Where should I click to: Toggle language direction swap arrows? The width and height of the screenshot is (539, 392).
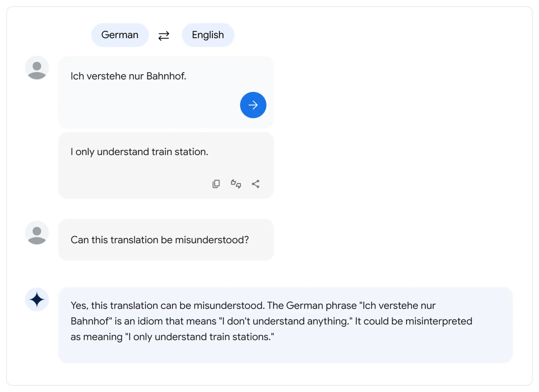(x=164, y=34)
